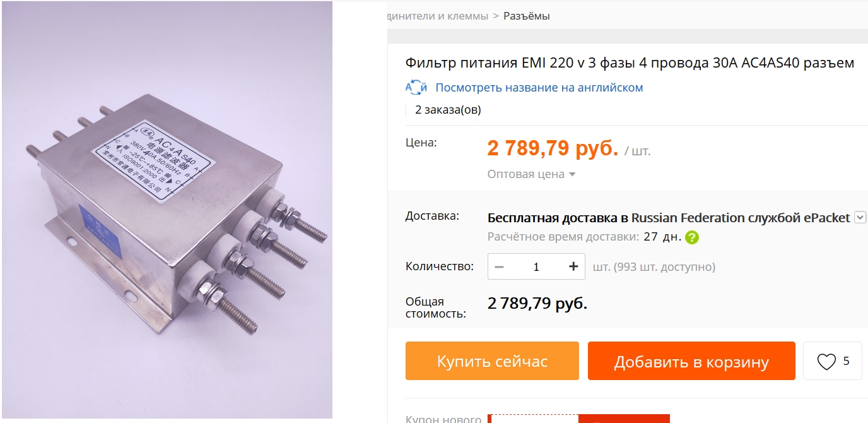Click the orange 2 789,79 руб. price
Image resolution: width=868 pixels, height=423 pixels.
pyautogui.click(x=553, y=148)
